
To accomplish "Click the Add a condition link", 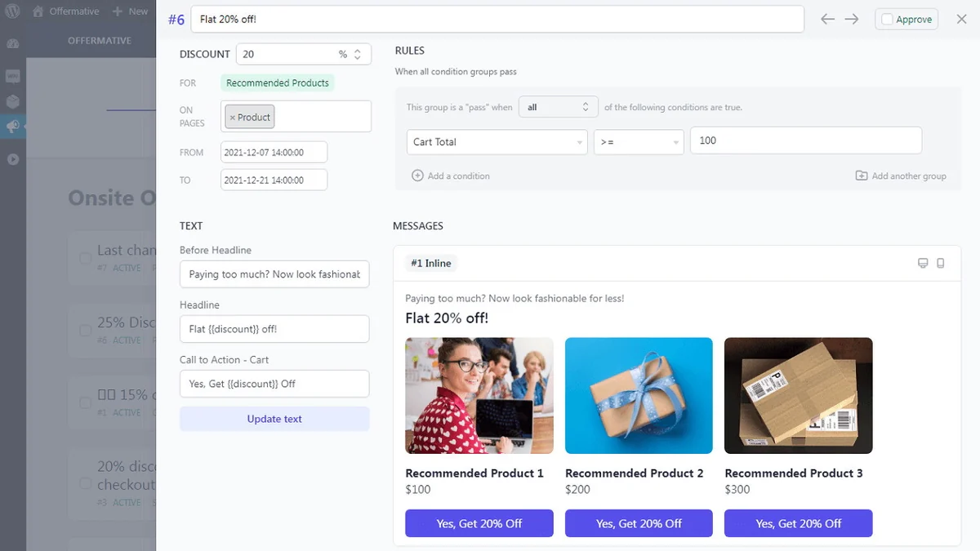I will tap(458, 176).
